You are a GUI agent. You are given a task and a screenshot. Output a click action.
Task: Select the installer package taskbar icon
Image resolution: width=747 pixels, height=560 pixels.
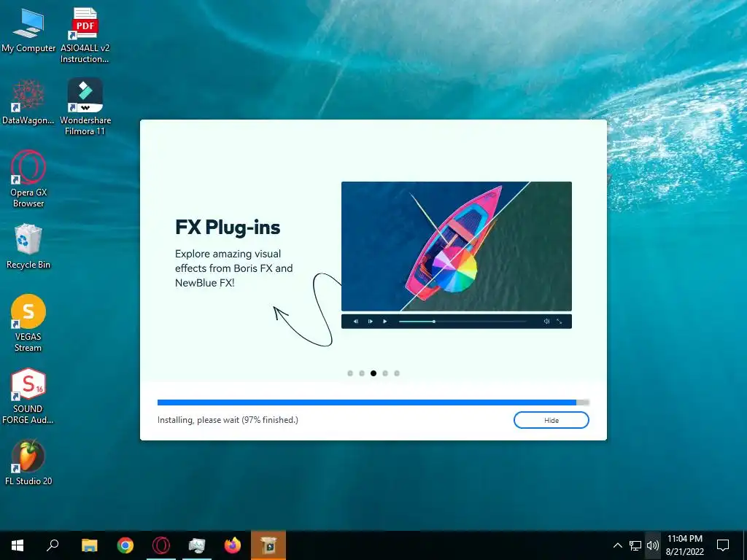coord(268,545)
